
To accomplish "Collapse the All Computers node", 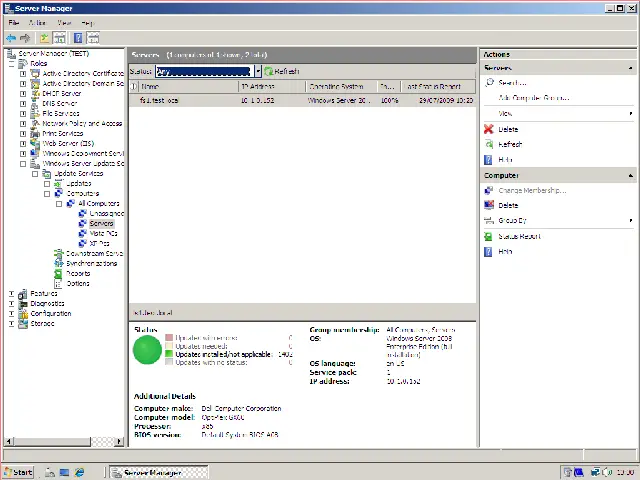I will 59,204.
